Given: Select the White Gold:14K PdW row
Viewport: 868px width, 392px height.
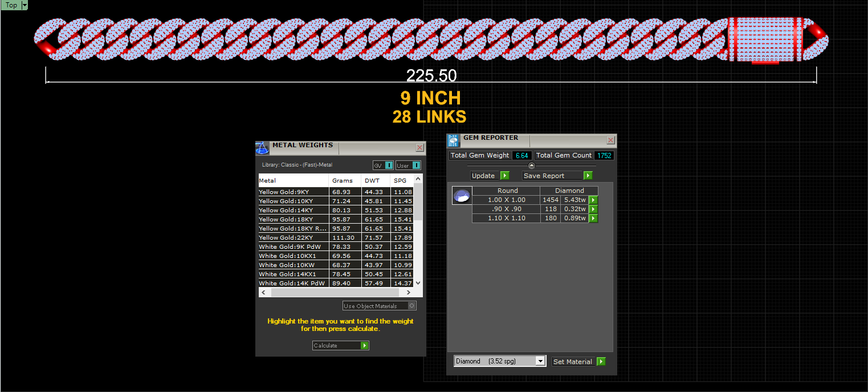Looking at the screenshot, I should 336,283.
